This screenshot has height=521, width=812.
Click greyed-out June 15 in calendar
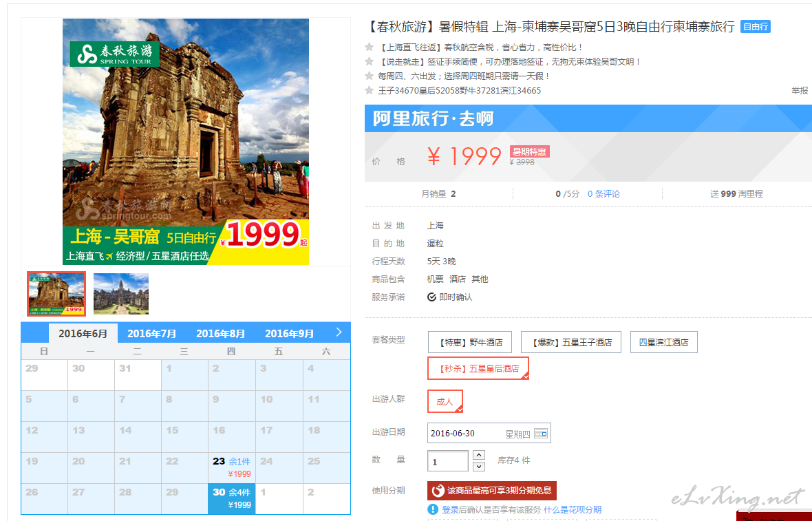tap(184, 436)
